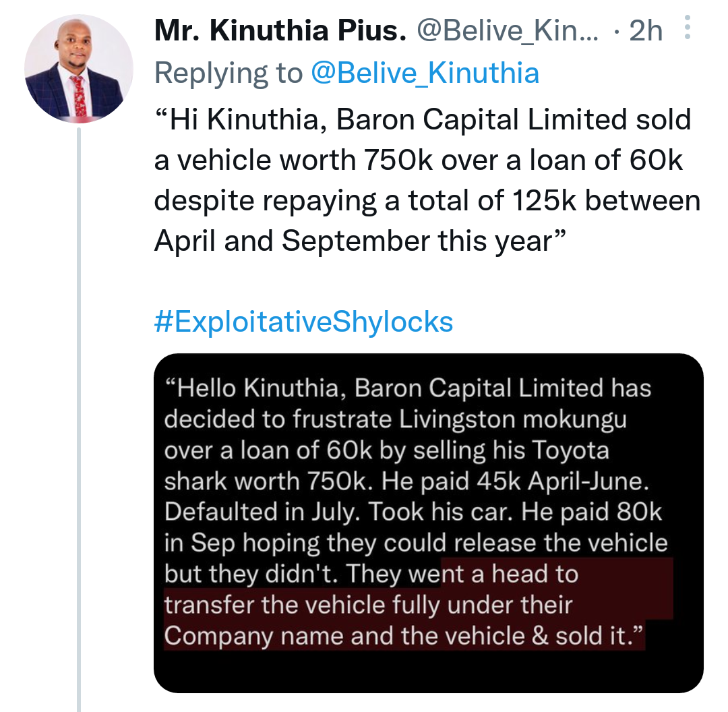This screenshot has height=712, width=728.
Task: Visit the @Belive_Kinuthia mention in Replying to
Action: (425, 73)
